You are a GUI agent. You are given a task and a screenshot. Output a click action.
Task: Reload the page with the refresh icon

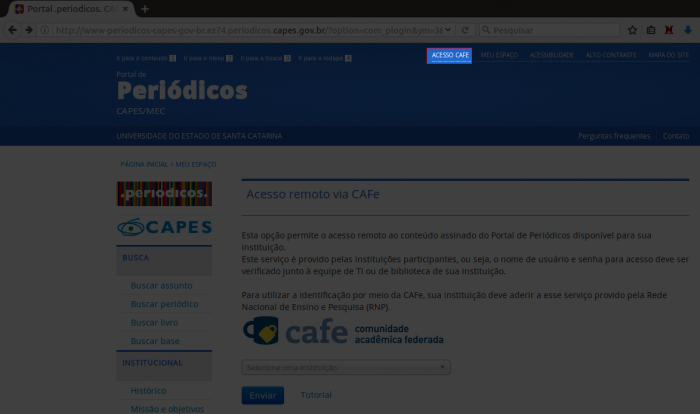pyautogui.click(x=465, y=30)
